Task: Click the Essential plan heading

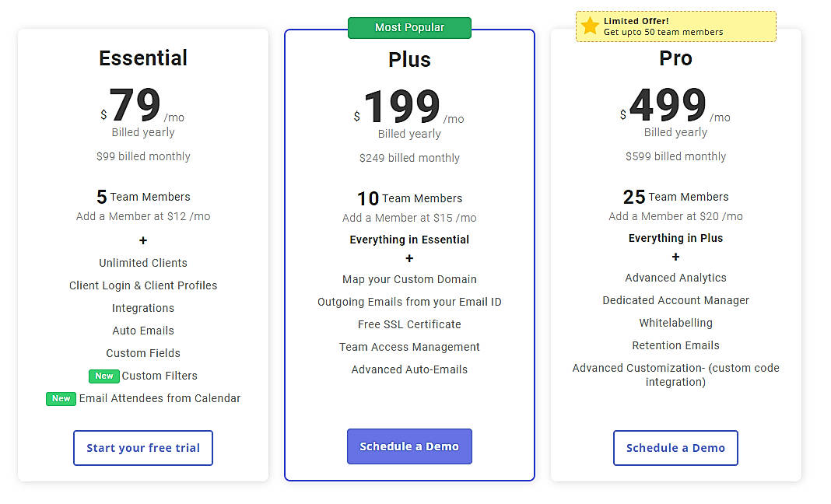Action: tap(143, 58)
